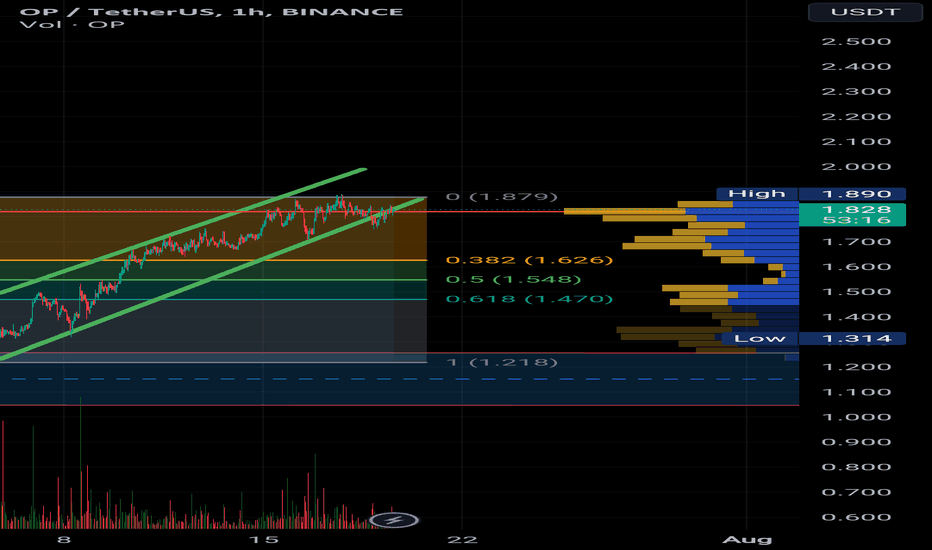The width and height of the screenshot is (932, 550).
Task: Click the 1 (1.218) Fibonacci label
Action: coord(502,362)
